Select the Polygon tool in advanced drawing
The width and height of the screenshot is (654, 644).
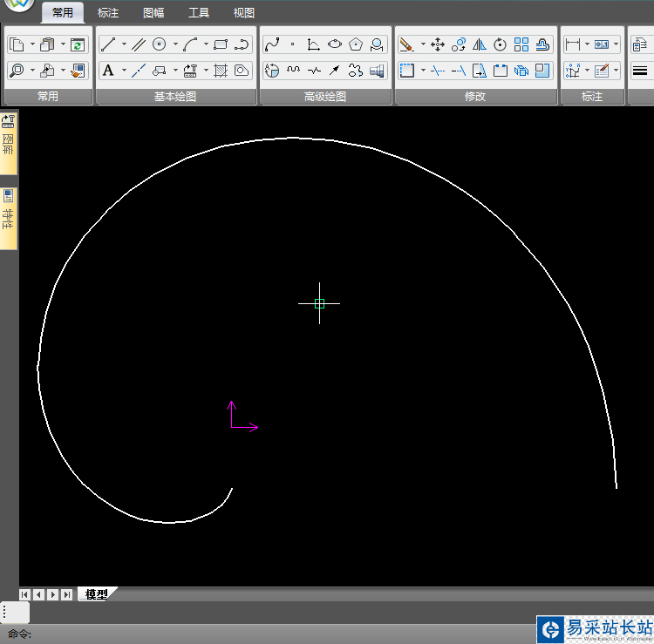pos(356,44)
